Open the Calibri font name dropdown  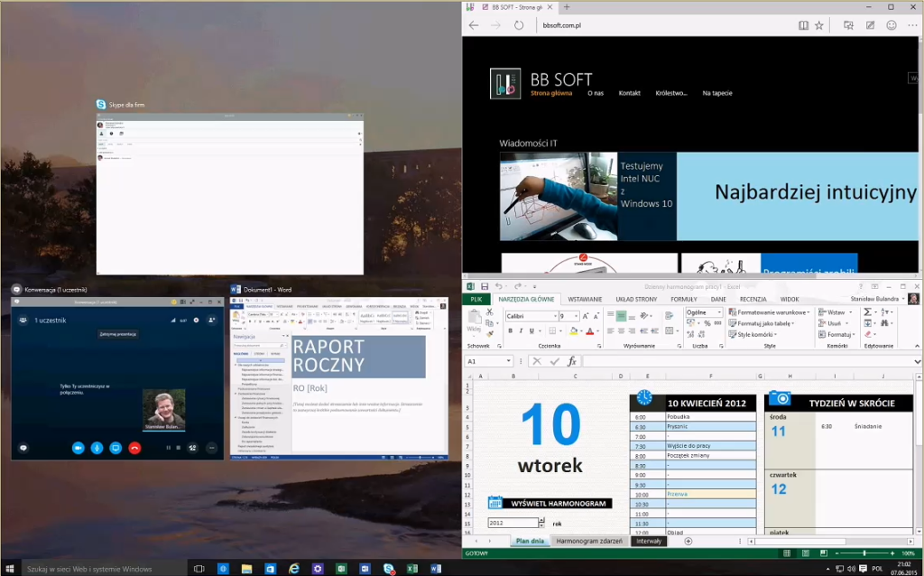[x=554, y=317]
